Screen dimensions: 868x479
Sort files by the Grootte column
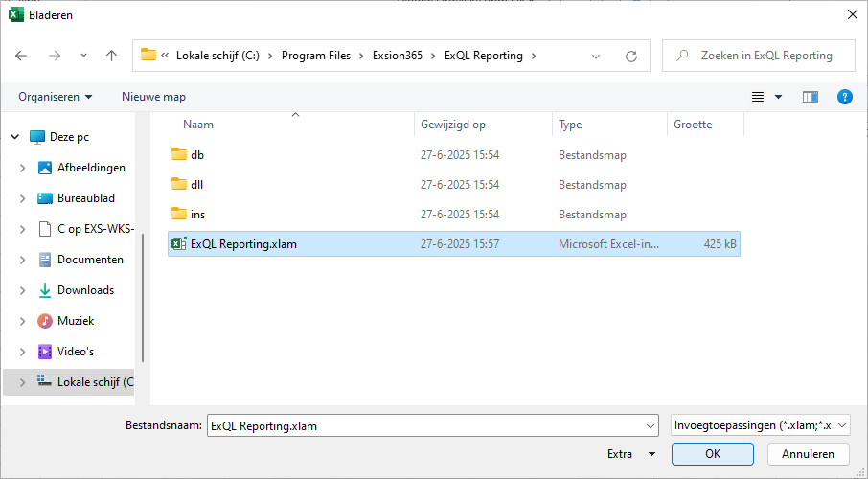point(693,125)
